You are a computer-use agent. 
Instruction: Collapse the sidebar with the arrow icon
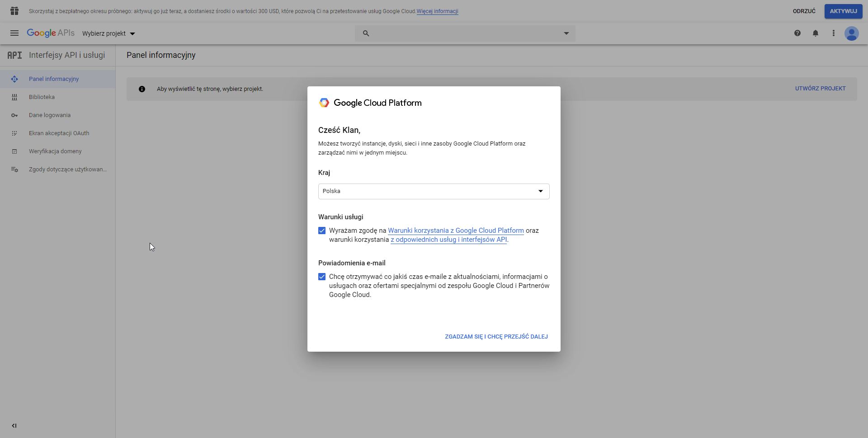click(14, 425)
